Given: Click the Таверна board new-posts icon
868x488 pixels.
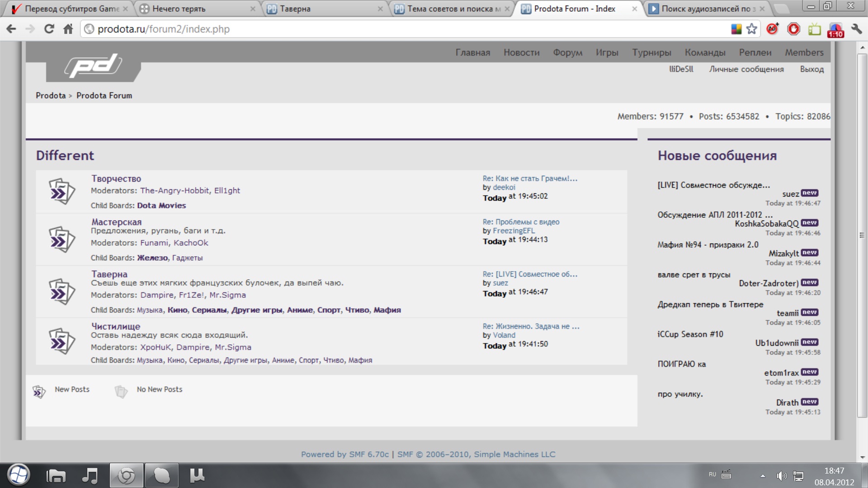Looking at the screenshot, I should [61, 292].
